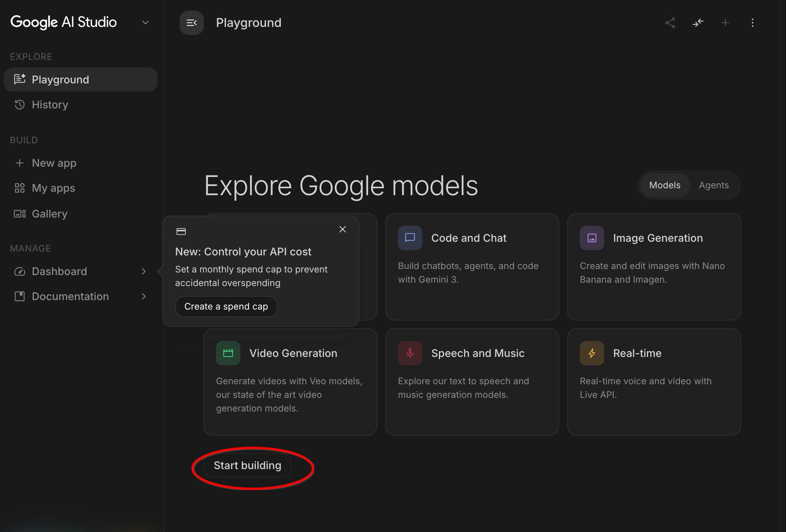Open the Google AI Studio dropdown arrow
This screenshot has height=532, width=786.
[x=145, y=23]
